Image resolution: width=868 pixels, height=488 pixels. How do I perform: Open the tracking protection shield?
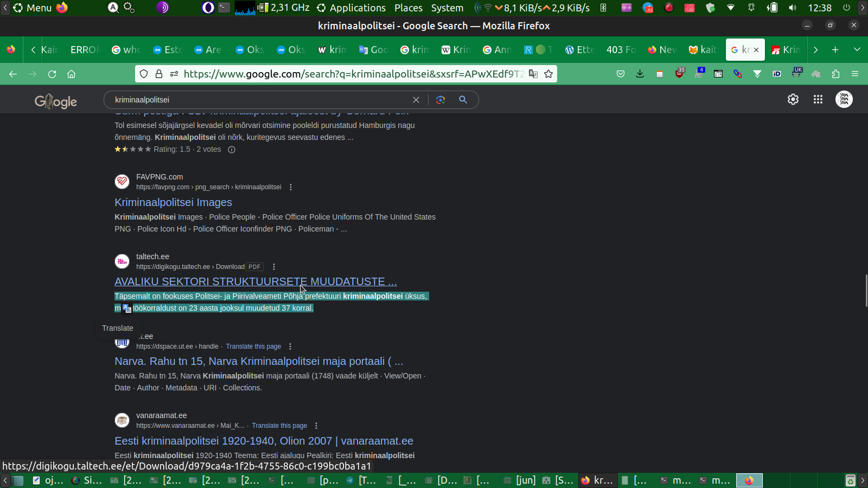(x=144, y=74)
